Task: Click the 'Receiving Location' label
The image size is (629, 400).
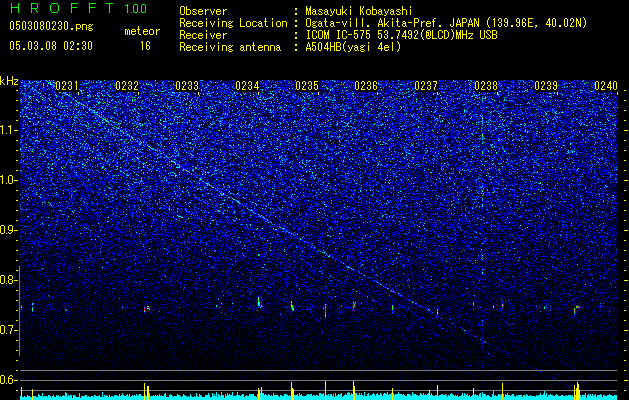Action: point(233,23)
